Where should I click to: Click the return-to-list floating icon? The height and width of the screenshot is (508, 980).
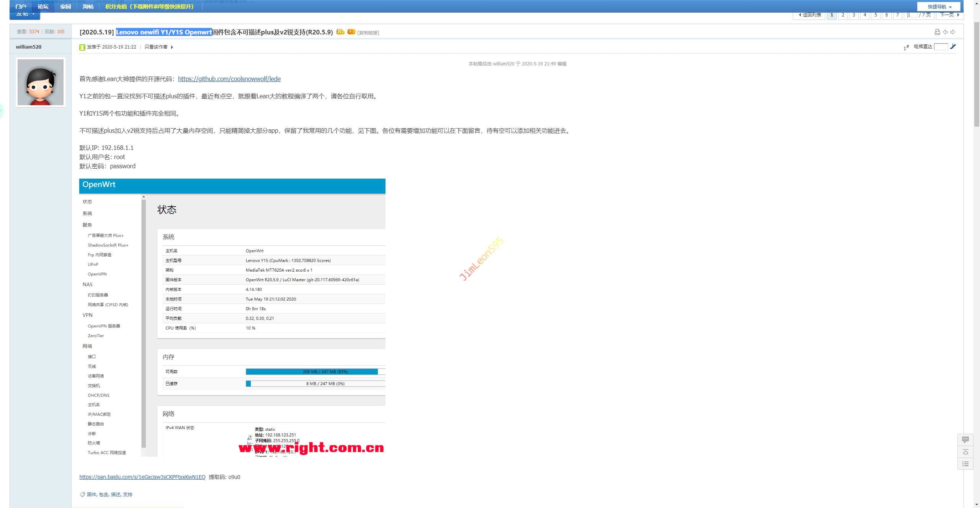[965, 464]
